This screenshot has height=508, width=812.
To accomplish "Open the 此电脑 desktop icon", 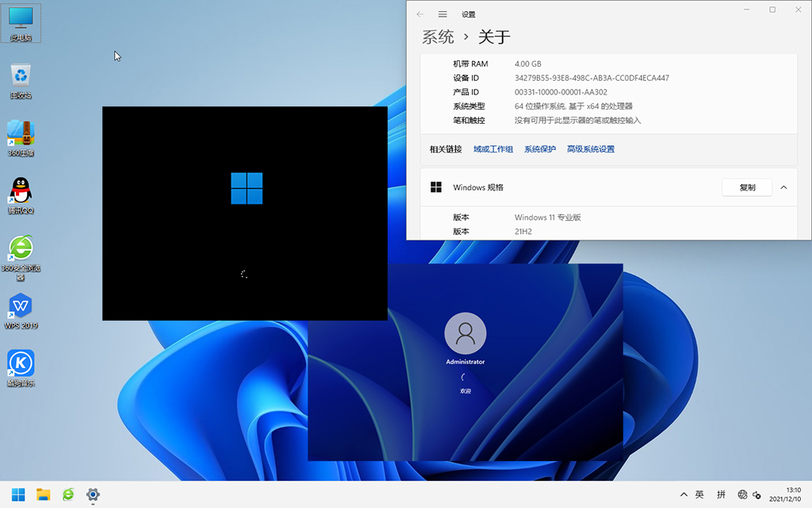I will (x=21, y=23).
